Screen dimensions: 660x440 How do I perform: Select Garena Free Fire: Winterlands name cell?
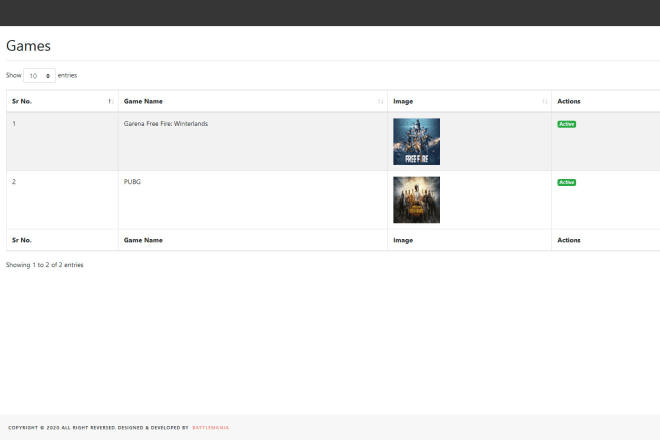pos(253,141)
